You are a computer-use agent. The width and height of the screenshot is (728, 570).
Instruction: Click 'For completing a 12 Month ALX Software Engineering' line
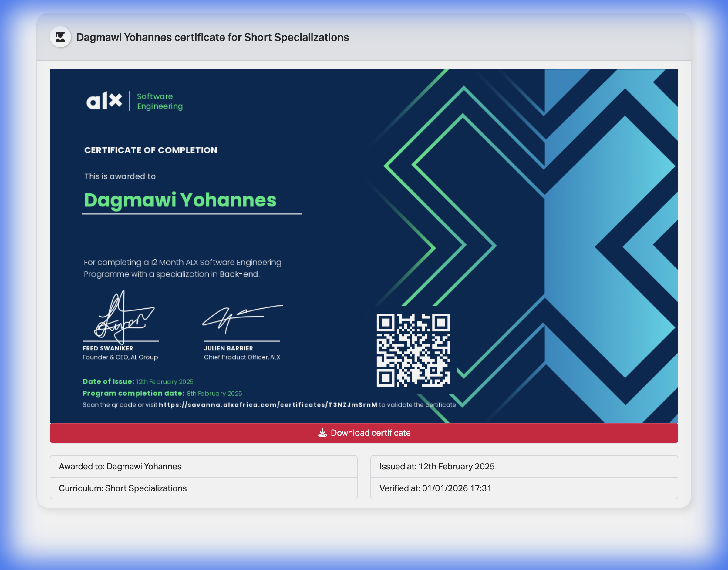183,262
